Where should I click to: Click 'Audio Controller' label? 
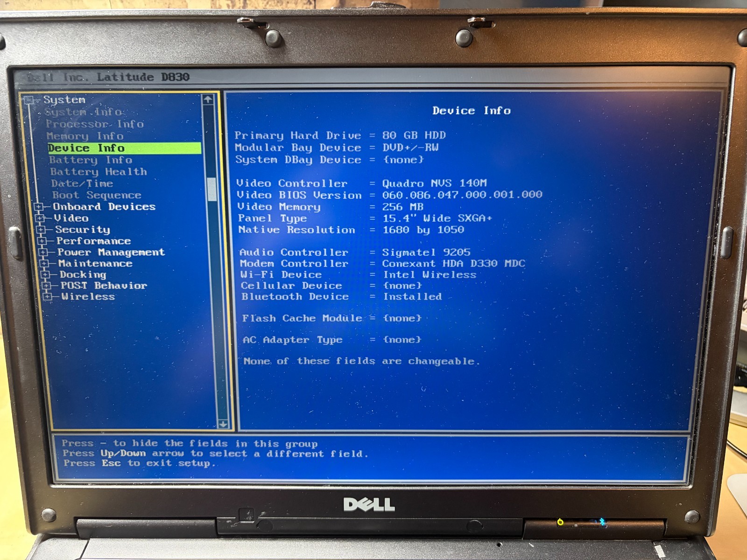coord(294,252)
